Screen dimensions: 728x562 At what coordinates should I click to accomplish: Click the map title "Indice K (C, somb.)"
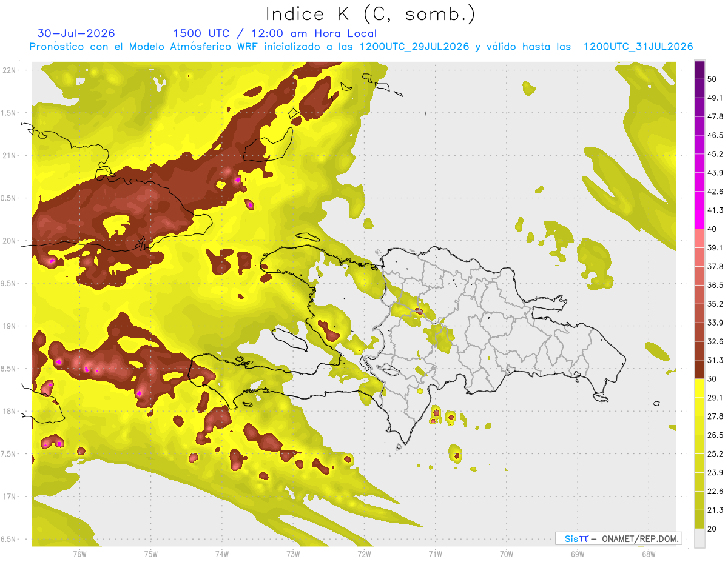[x=371, y=14]
